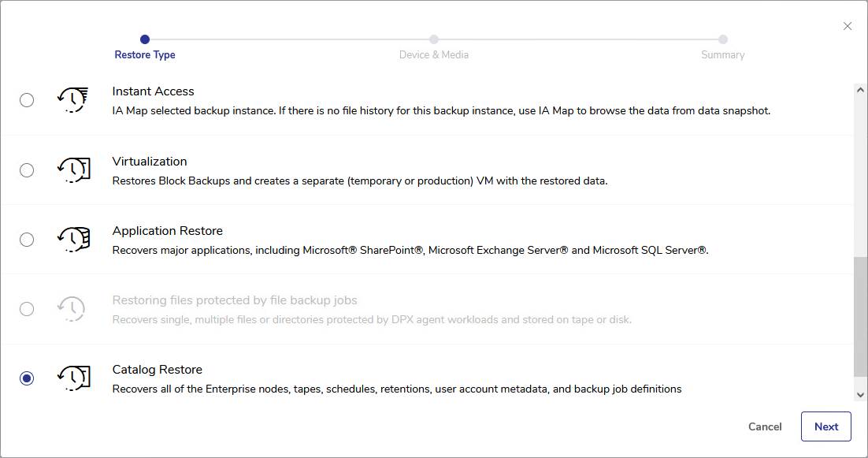
Task: Close the restore dialog with X
Action: [x=848, y=26]
